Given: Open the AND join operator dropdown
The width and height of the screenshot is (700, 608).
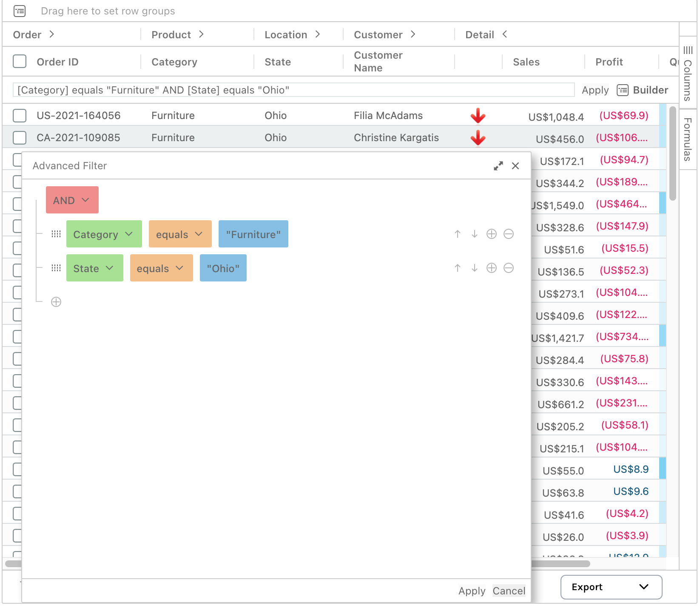Looking at the screenshot, I should [72, 200].
